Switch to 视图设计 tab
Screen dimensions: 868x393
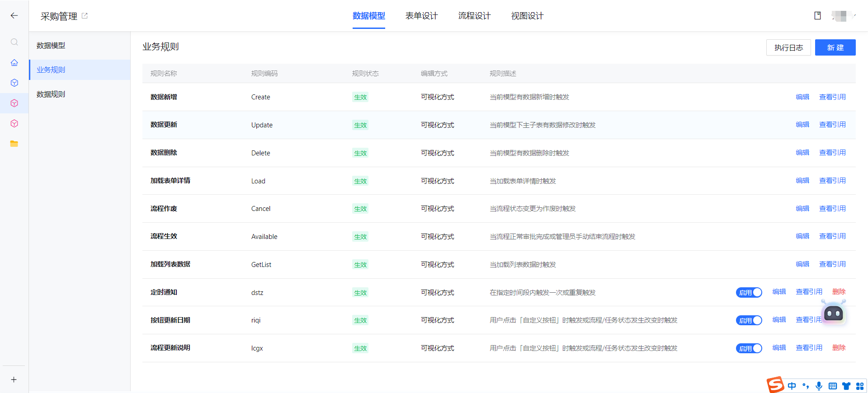tap(527, 16)
